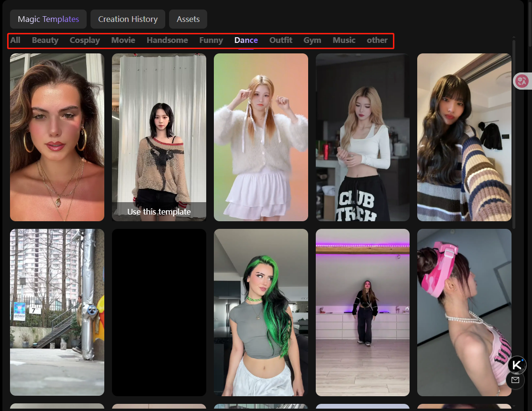
Task: Open the Club Tech pants template
Action: click(363, 137)
